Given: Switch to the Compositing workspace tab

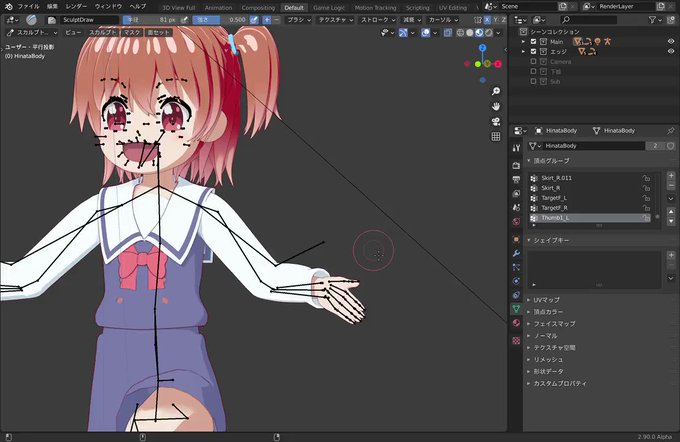Looking at the screenshot, I should click(258, 8).
